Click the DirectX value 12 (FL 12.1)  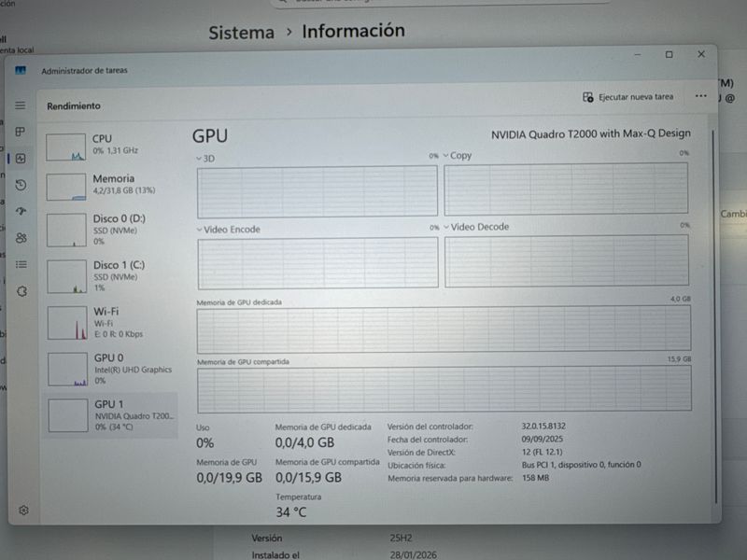pos(542,452)
